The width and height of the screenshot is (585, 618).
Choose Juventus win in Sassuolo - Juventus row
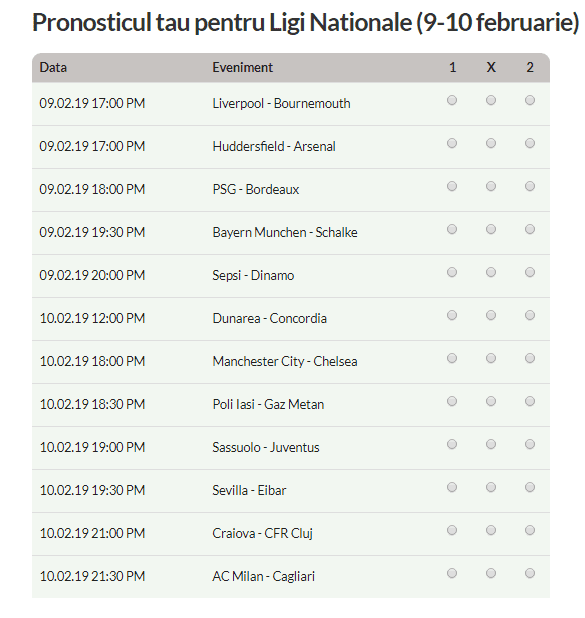point(530,444)
